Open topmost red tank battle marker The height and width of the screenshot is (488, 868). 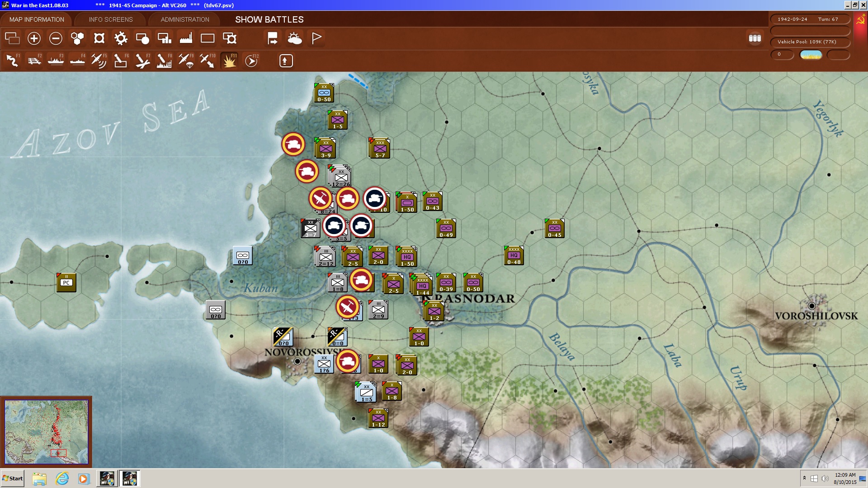coord(293,144)
